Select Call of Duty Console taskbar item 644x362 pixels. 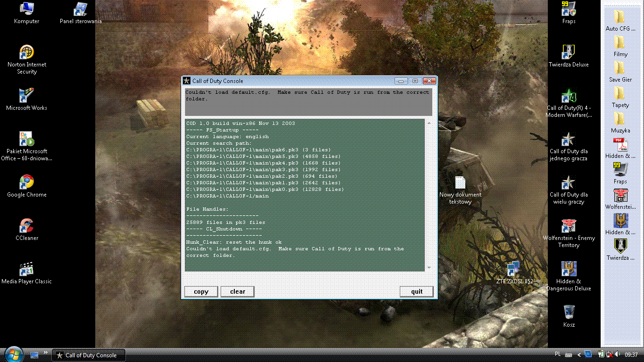90,355
